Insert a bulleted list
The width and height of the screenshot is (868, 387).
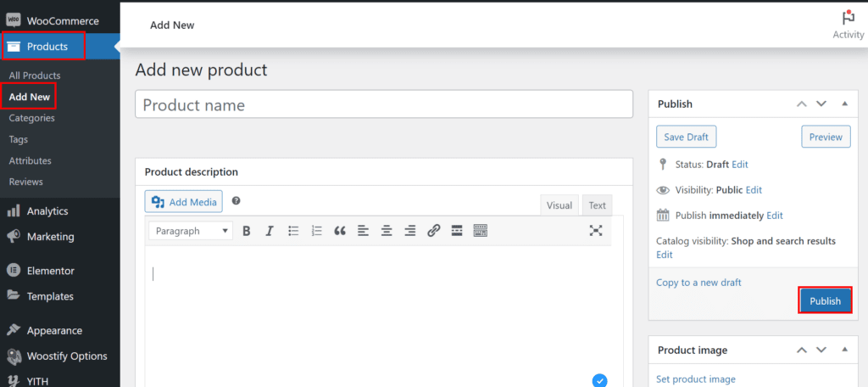[293, 231]
